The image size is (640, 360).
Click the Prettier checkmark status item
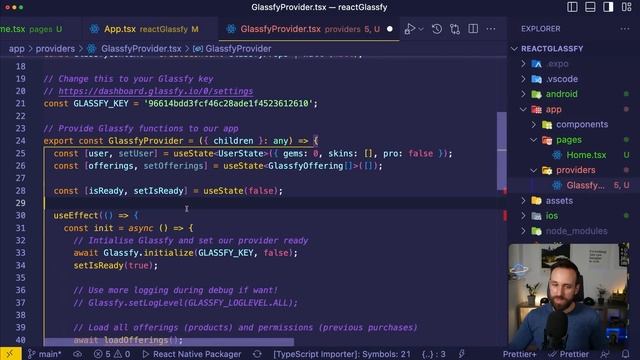(569, 354)
